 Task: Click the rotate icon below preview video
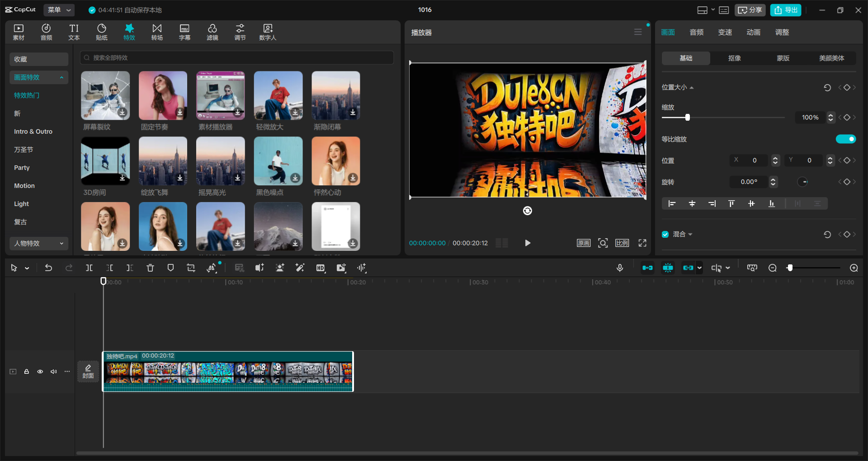tap(528, 211)
